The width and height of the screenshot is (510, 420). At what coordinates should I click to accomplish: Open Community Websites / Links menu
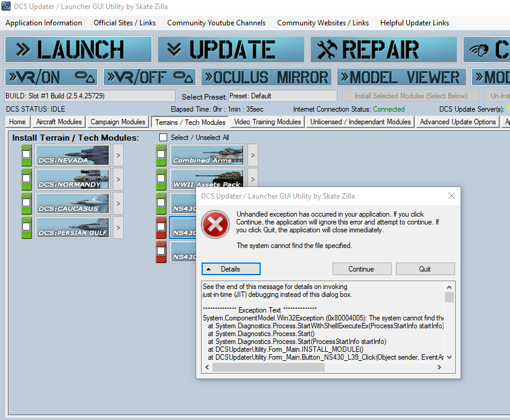click(x=323, y=23)
